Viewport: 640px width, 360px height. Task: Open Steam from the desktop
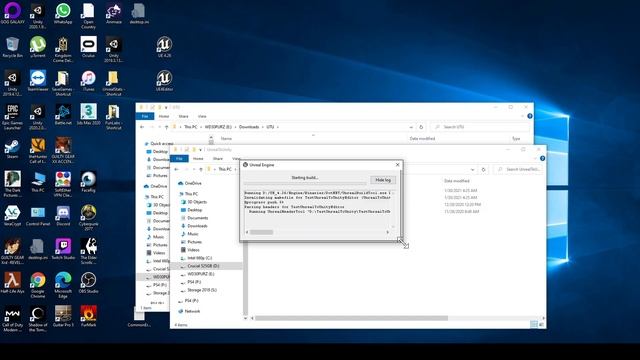point(12,149)
